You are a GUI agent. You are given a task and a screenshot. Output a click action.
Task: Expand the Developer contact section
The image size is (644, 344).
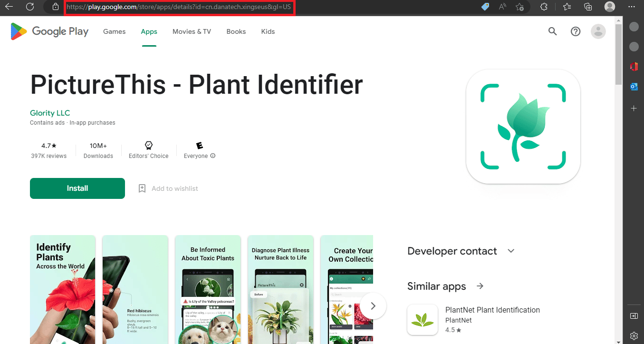pos(511,251)
